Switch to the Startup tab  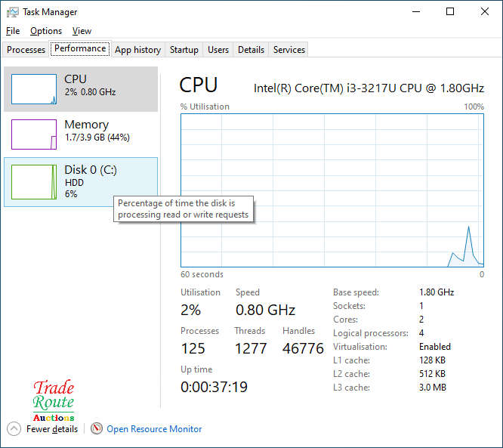[184, 50]
